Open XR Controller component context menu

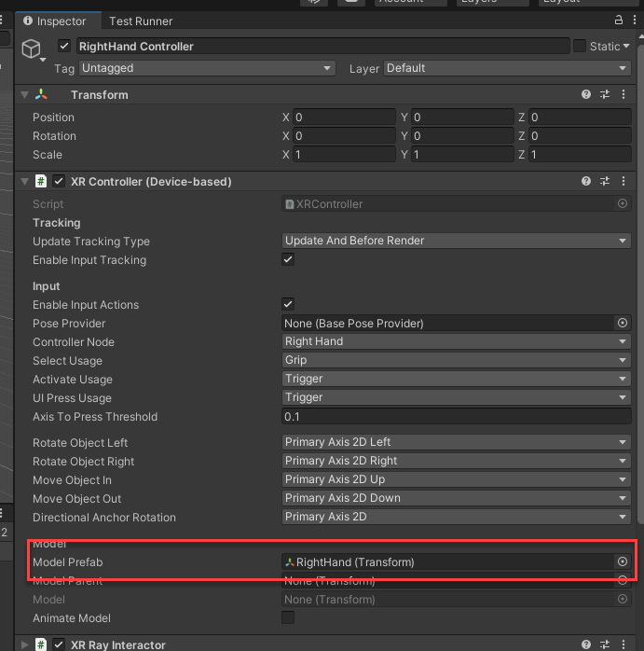click(x=623, y=181)
